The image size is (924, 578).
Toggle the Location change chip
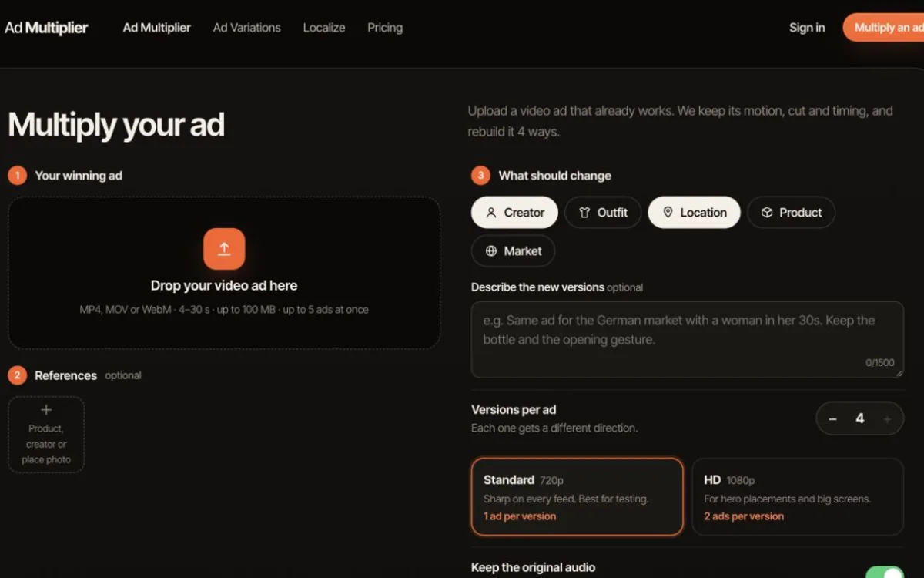coord(694,213)
